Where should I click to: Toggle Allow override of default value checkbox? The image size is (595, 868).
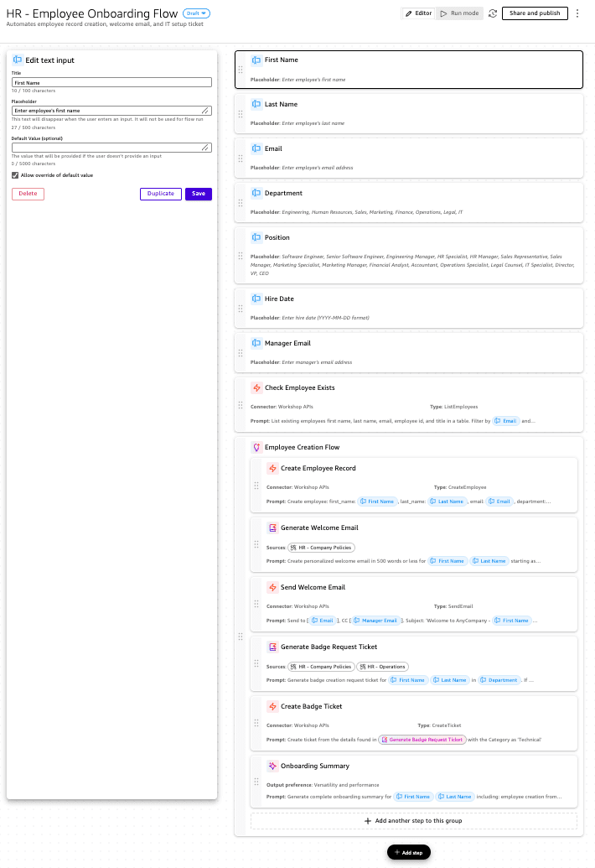point(15,175)
